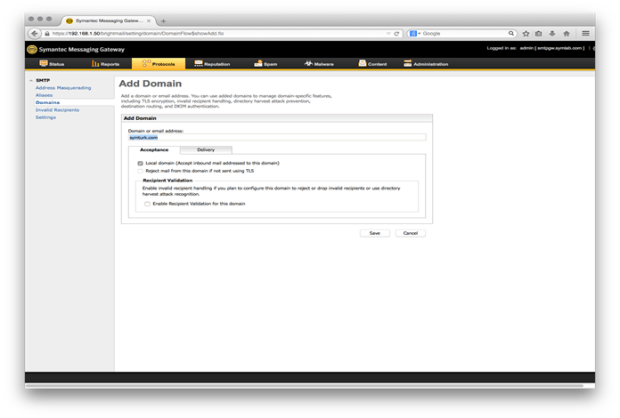Collapse the SMTP tree section
This screenshot has width=620, height=418.
coord(31,80)
